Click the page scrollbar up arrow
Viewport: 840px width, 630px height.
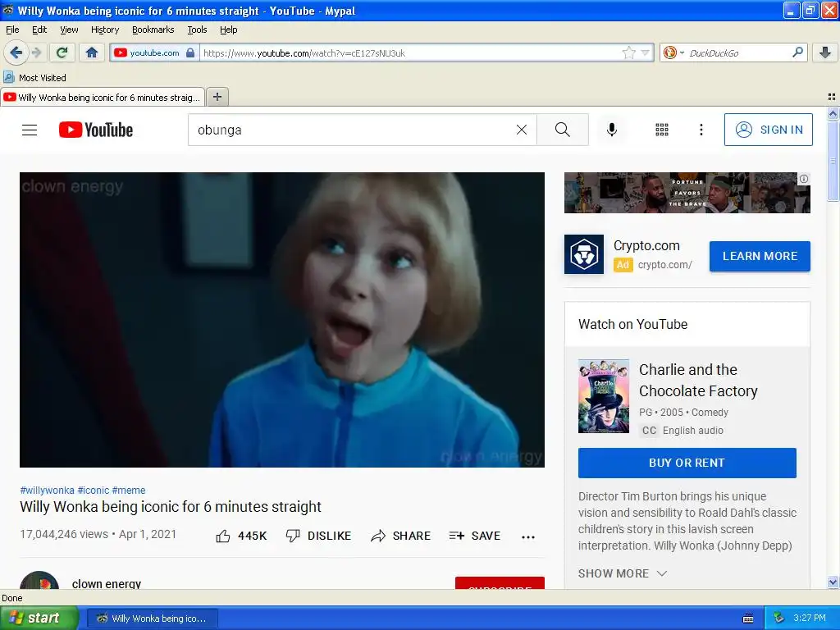coord(833,113)
